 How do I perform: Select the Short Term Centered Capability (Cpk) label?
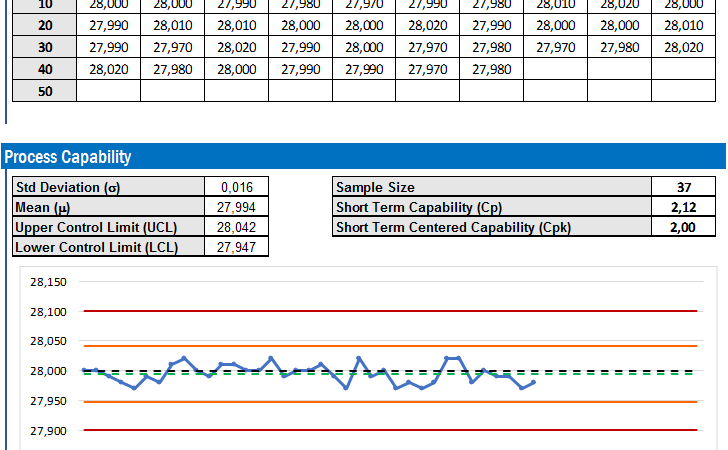tap(492, 227)
